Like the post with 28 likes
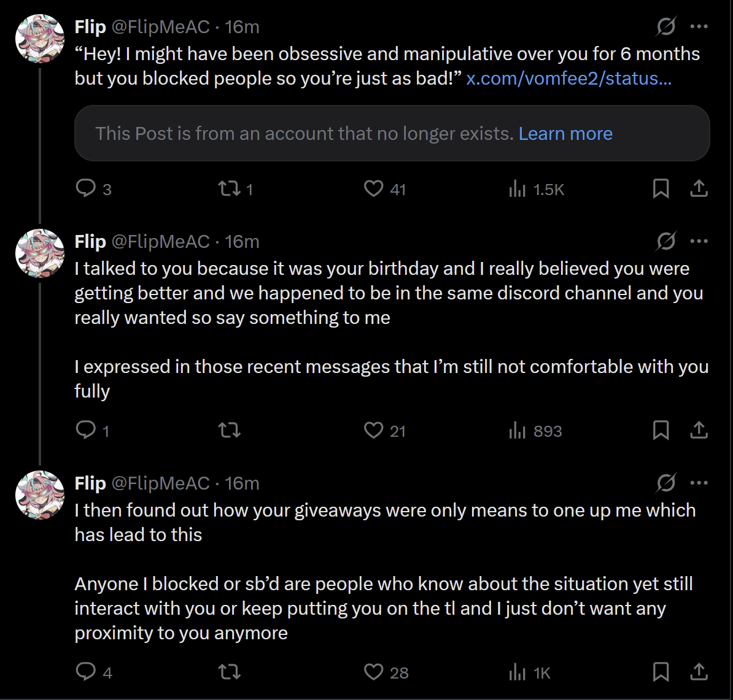This screenshot has height=700, width=733. pyautogui.click(x=373, y=672)
